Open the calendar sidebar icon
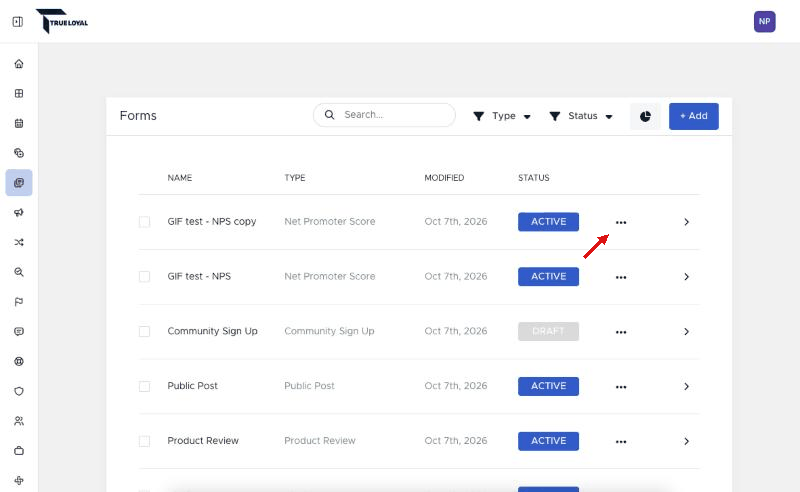 19,123
